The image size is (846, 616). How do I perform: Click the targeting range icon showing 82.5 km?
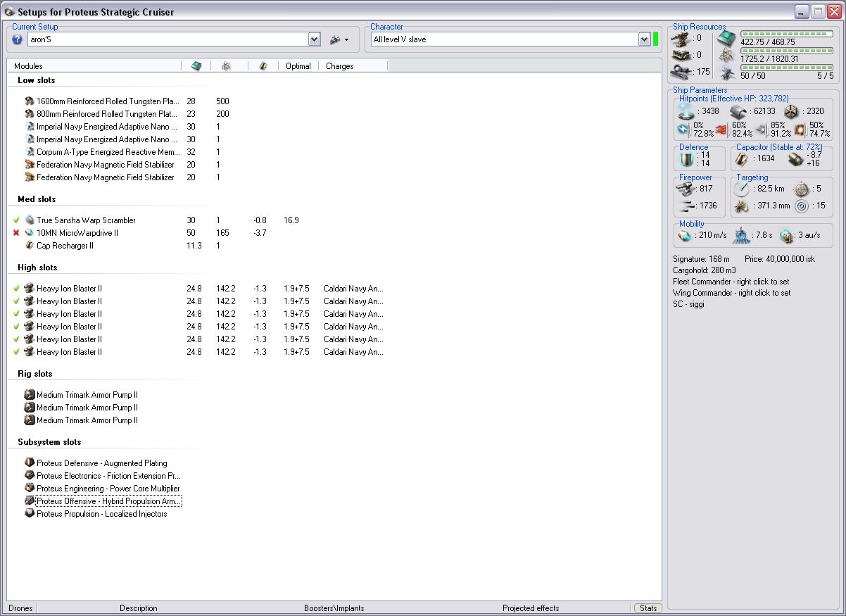[x=742, y=189]
